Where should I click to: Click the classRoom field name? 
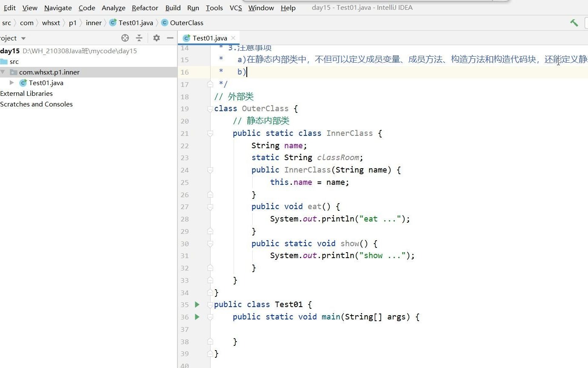[339, 158]
